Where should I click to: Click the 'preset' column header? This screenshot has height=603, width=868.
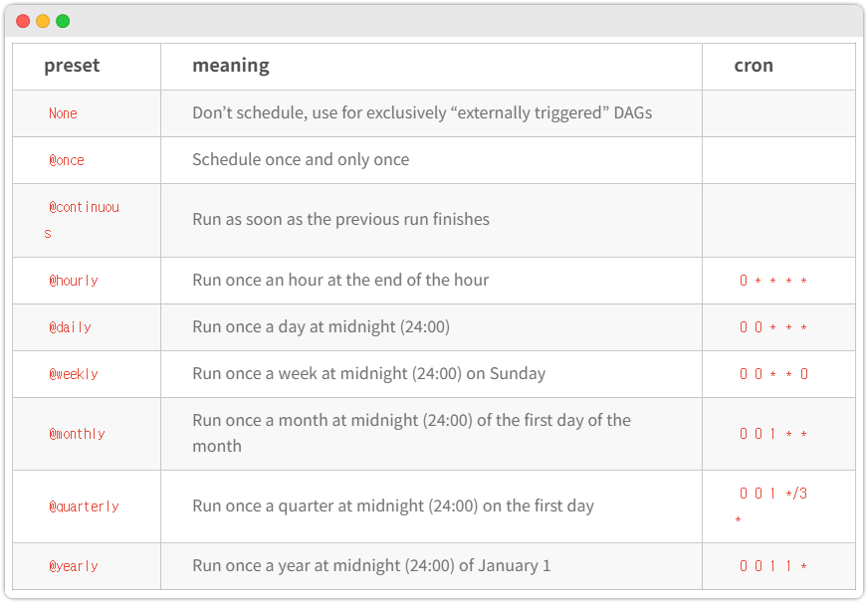(72, 66)
